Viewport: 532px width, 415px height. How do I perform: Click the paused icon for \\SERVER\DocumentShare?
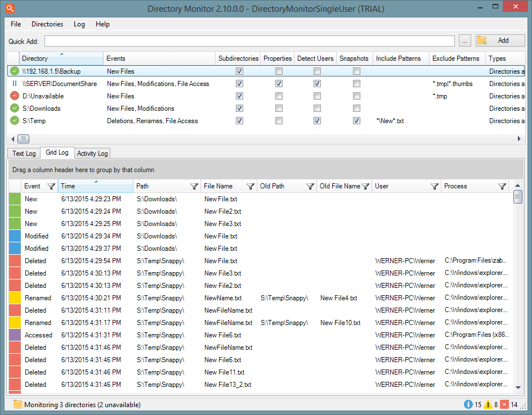coord(15,83)
